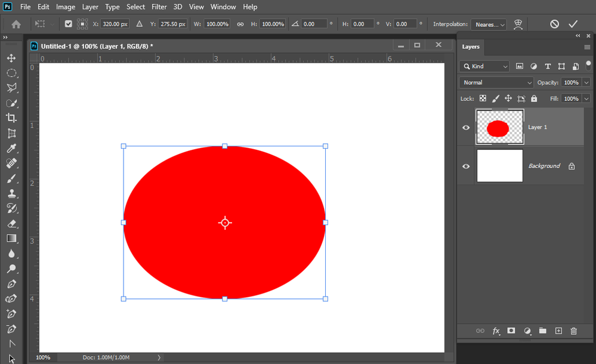Toggle the reference point checkbox
This screenshot has height=364, width=596.
point(68,24)
